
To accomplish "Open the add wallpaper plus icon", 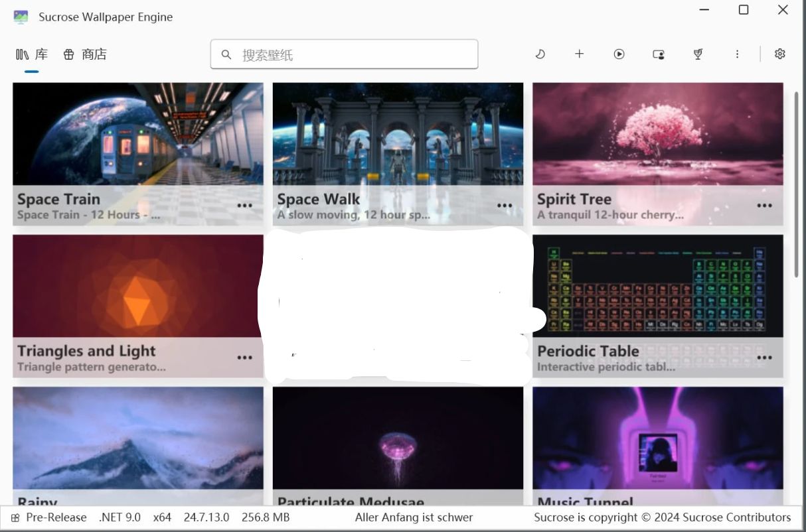I will [579, 54].
